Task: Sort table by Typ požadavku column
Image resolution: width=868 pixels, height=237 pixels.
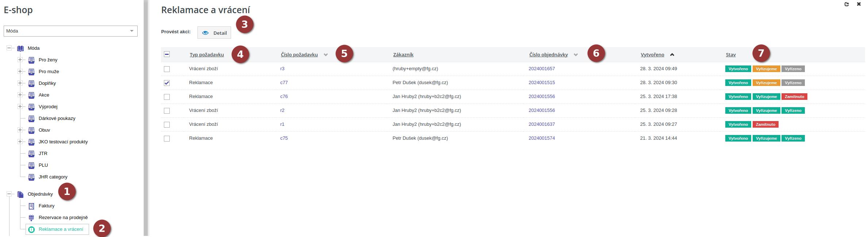Action: click(x=207, y=55)
